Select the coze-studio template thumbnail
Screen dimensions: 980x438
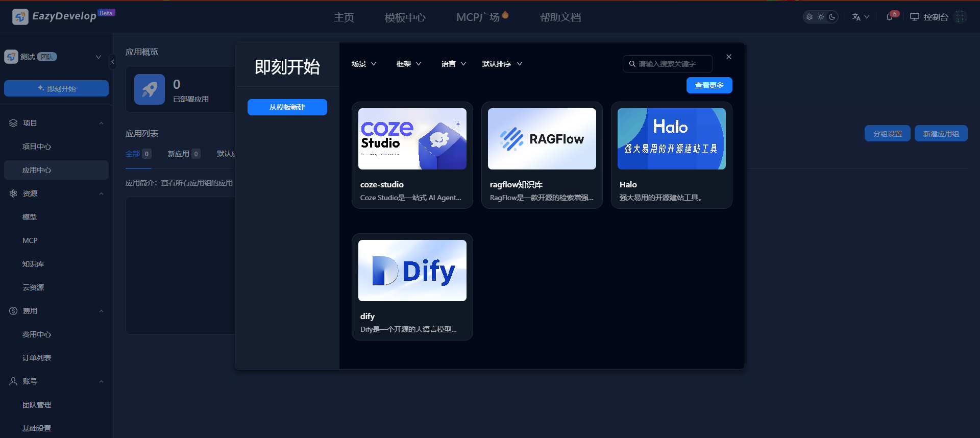click(412, 139)
